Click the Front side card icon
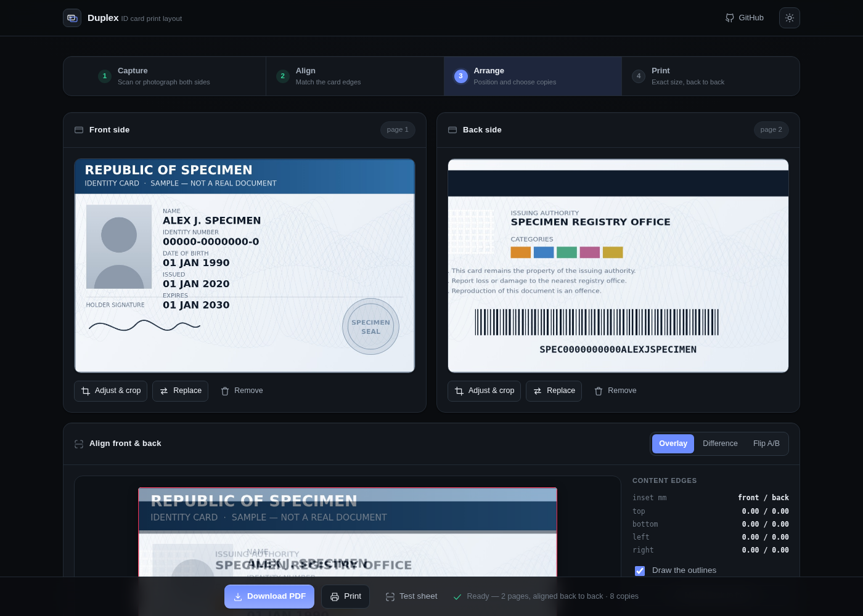The height and width of the screenshot is (616, 863). pyautogui.click(x=79, y=130)
